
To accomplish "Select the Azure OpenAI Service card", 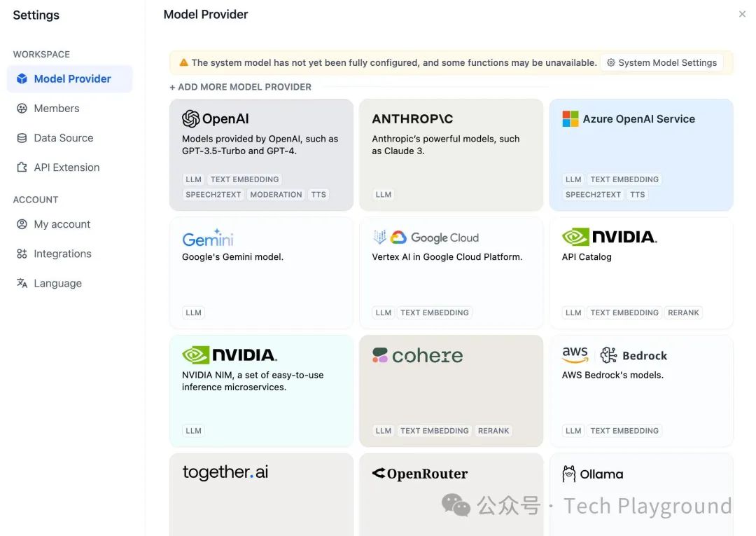I will click(x=641, y=154).
